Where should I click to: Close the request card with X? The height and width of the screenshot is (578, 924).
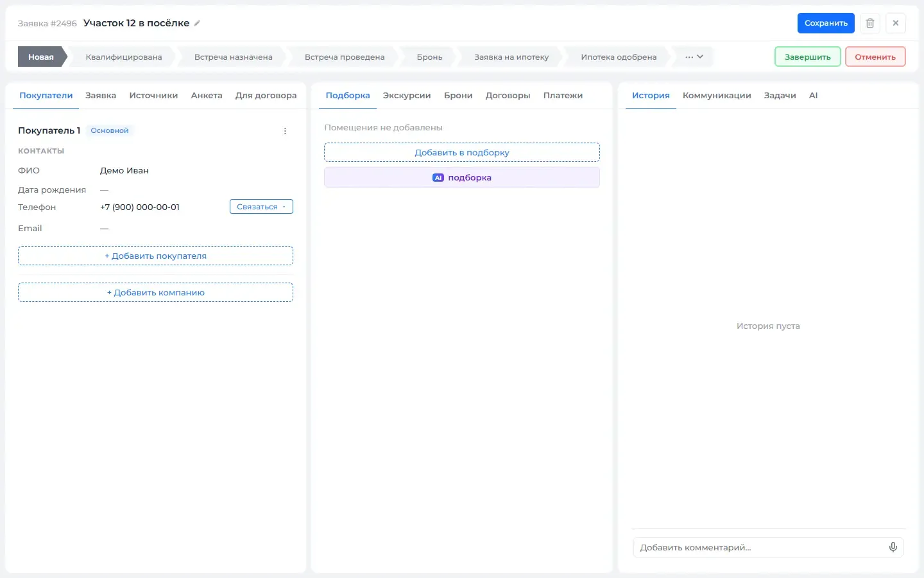(x=896, y=23)
